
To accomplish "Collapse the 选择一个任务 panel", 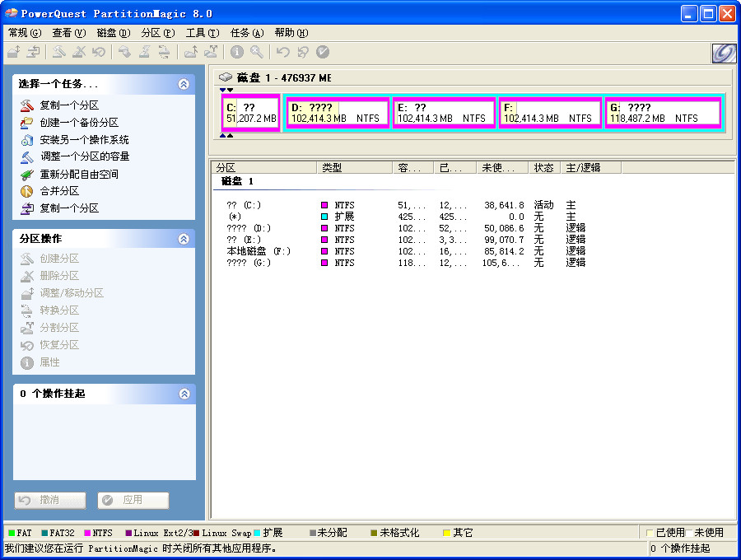I will (x=184, y=83).
